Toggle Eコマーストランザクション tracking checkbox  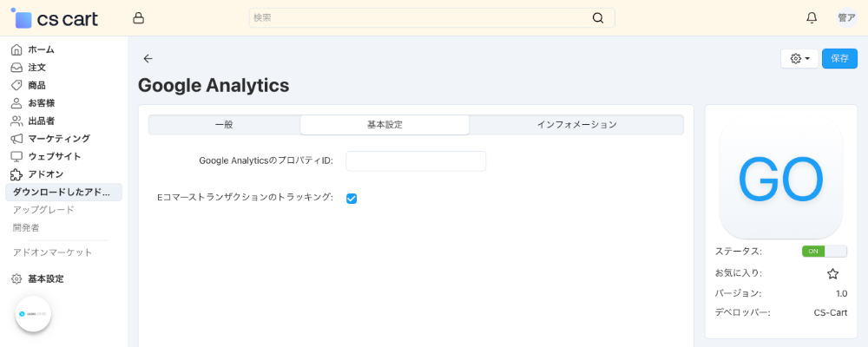click(x=352, y=199)
